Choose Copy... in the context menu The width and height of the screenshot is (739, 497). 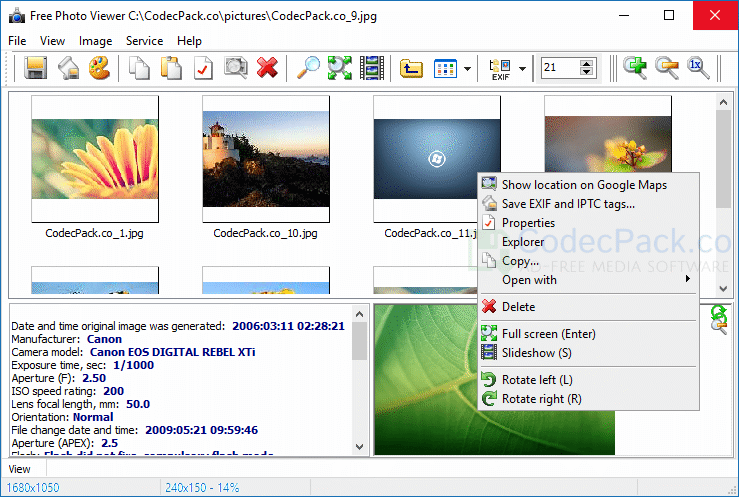pyautogui.click(x=588, y=261)
